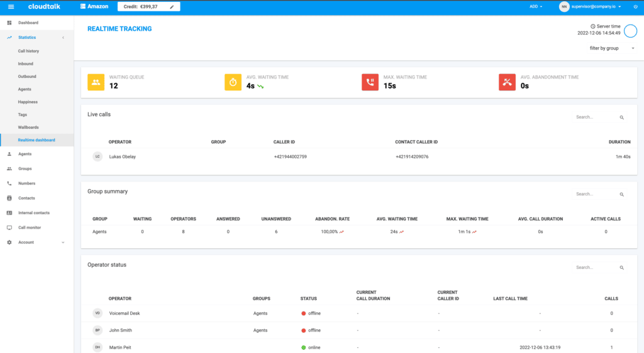The height and width of the screenshot is (353, 644).
Task: Click the Server time refresh circle
Action: [630, 32]
